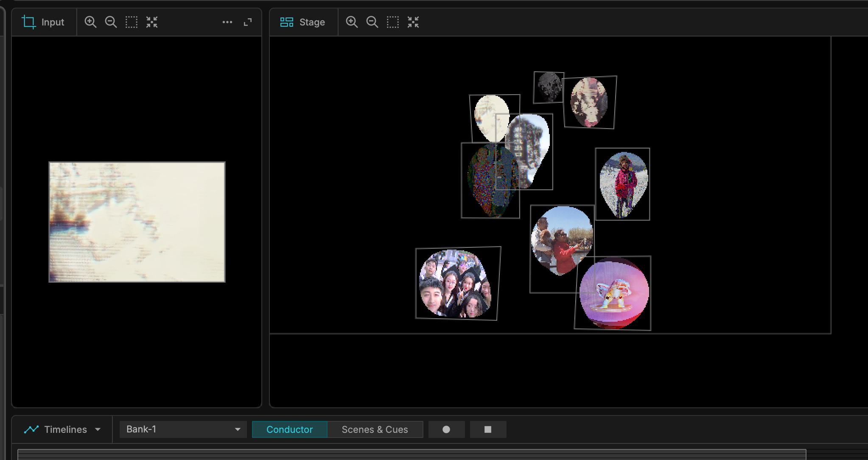Switch to Scenes & Cues view
The width and height of the screenshot is (868, 460).
click(375, 429)
